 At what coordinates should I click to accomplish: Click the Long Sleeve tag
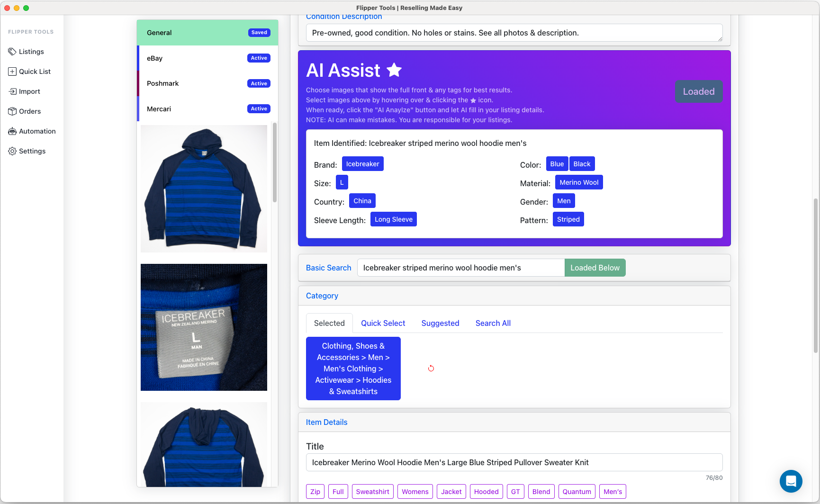pyautogui.click(x=393, y=219)
